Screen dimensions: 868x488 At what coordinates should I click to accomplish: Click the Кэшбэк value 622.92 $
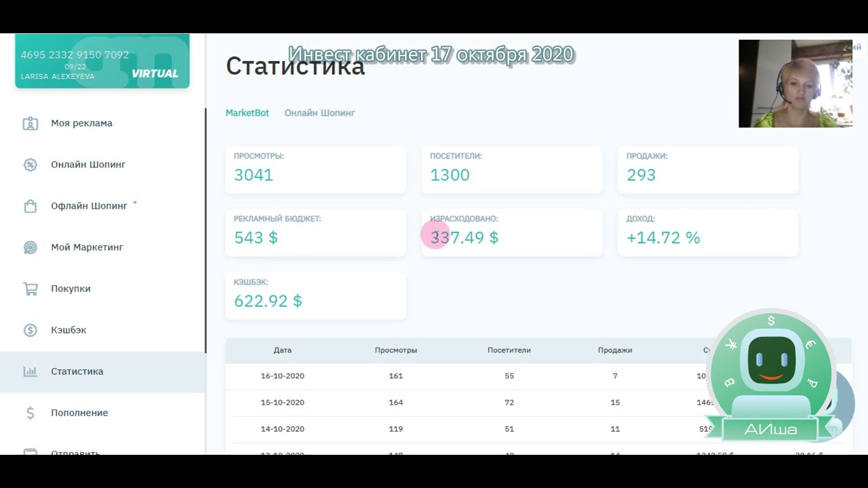[268, 301]
